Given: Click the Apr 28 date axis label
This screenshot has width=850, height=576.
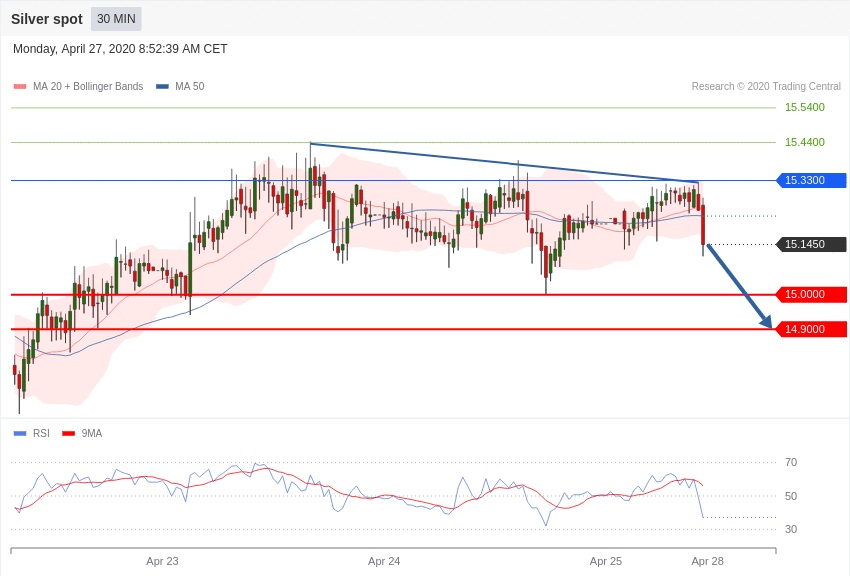Looking at the screenshot, I should click(x=707, y=561).
